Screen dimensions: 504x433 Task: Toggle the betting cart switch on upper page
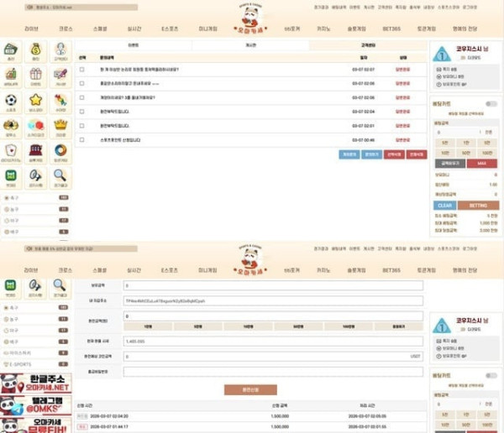[491, 104]
